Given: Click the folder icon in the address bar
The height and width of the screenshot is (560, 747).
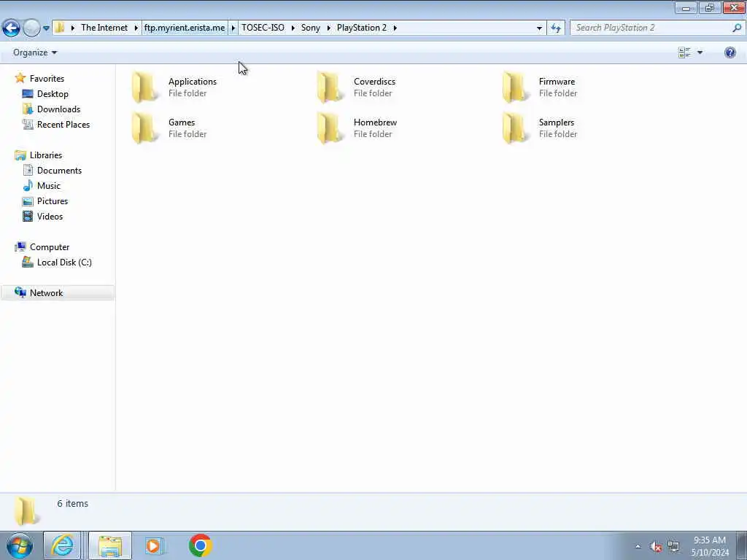Looking at the screenshot, I should [x=60, y=28].
